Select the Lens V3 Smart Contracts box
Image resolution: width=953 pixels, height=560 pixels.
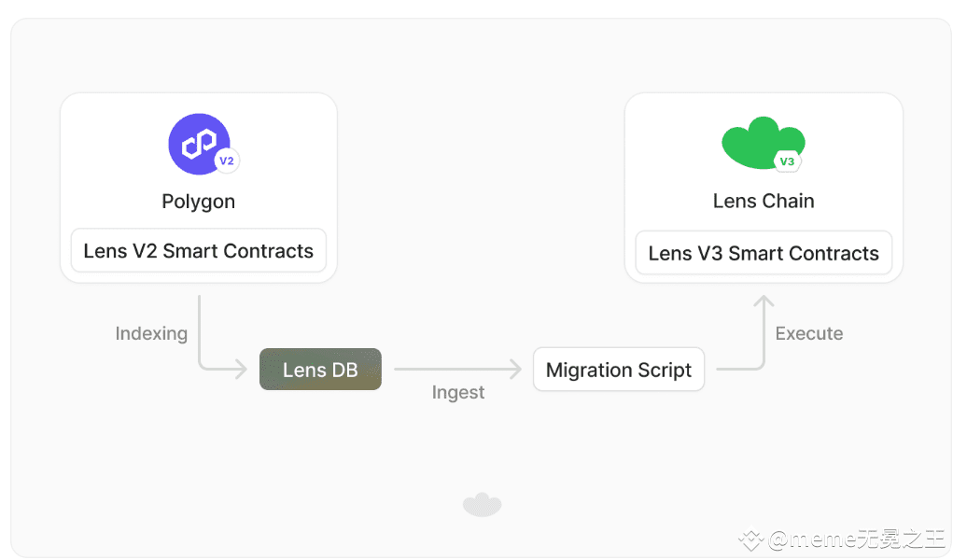[764, 254]
